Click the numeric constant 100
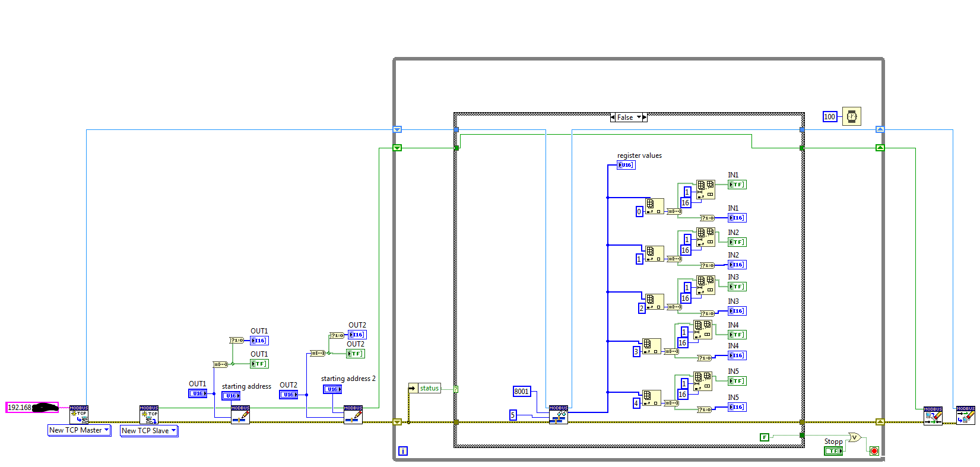The height and width of the screenshot is (467, 980). tap(830, 116)
